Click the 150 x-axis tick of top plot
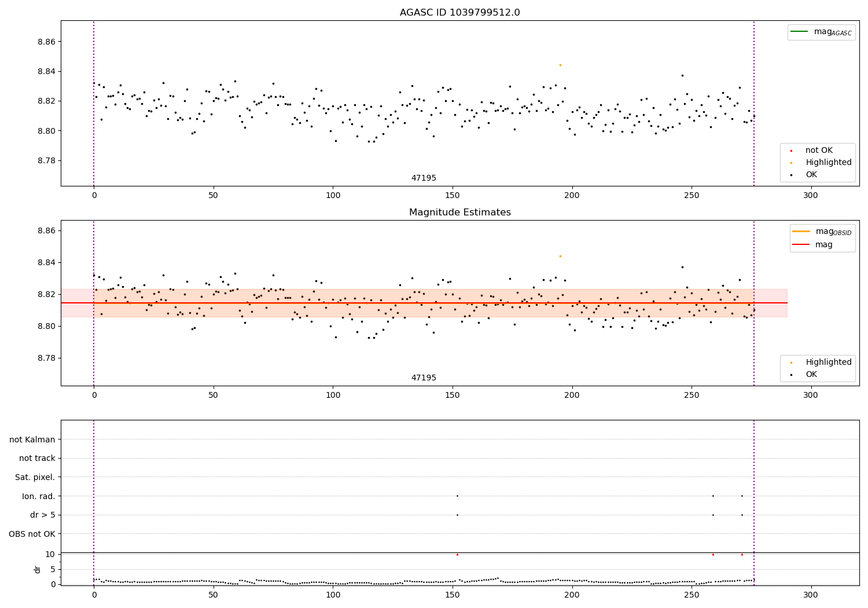Viewport: 868px width, 608px height. point(453,196)
